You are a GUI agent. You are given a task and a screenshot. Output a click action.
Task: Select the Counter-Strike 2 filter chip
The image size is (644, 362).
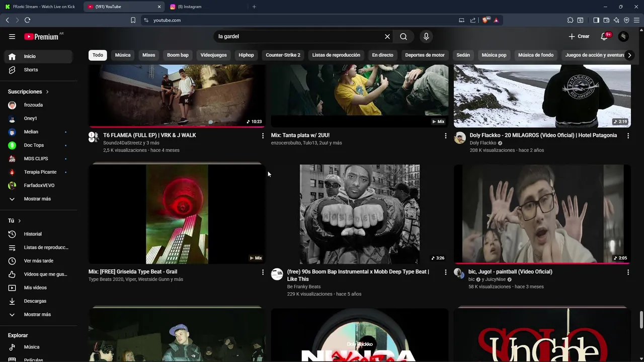click(283, 55)
